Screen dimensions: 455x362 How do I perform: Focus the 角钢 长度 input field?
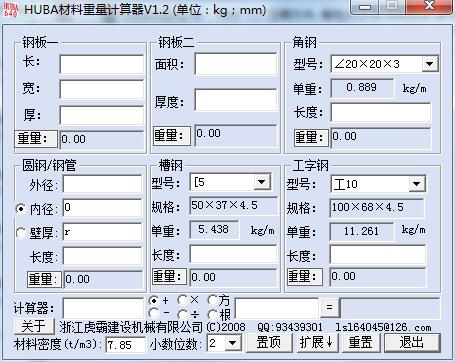[x=381, y=112]
